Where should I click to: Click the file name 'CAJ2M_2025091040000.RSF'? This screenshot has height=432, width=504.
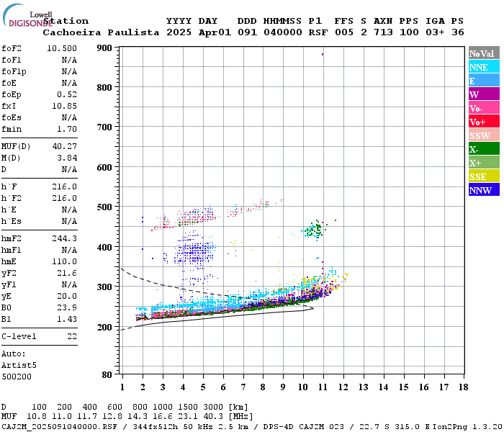click(60, 427)
